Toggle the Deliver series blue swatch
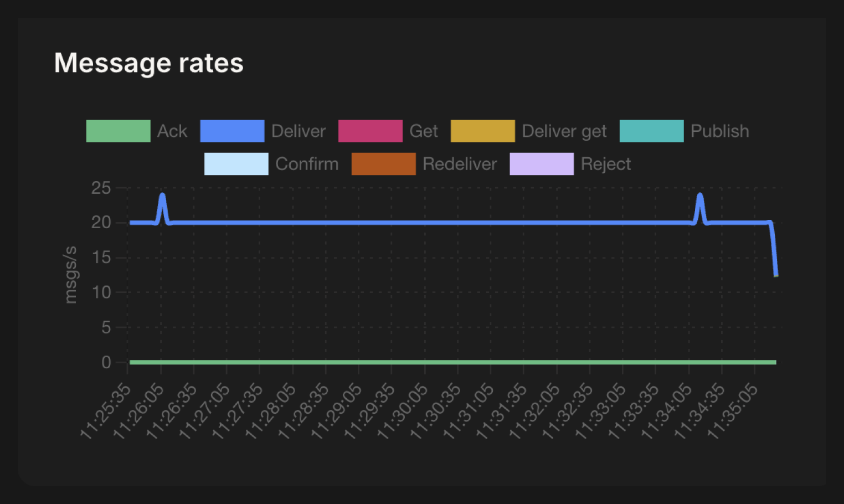Viewport: 844px width, 504px height. click(232, 131)
